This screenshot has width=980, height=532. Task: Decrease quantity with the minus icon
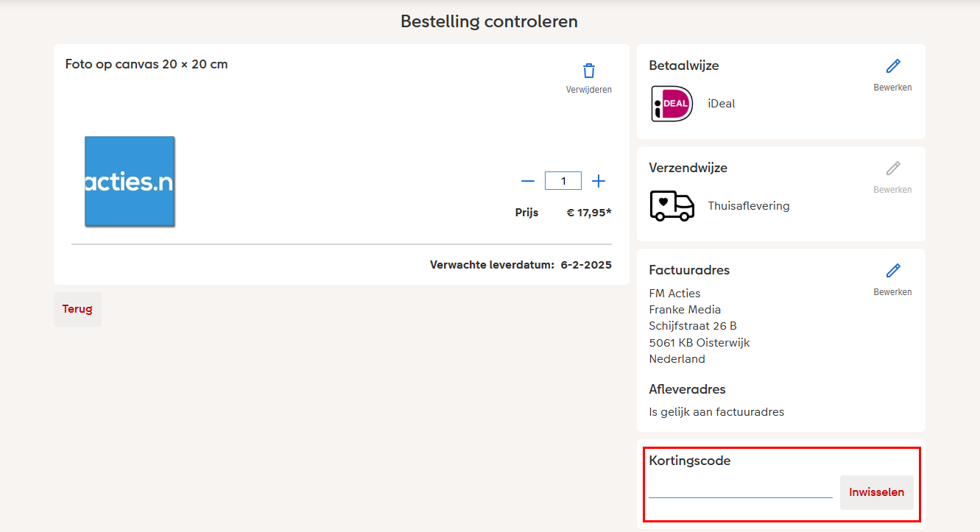tap(527, 180)
